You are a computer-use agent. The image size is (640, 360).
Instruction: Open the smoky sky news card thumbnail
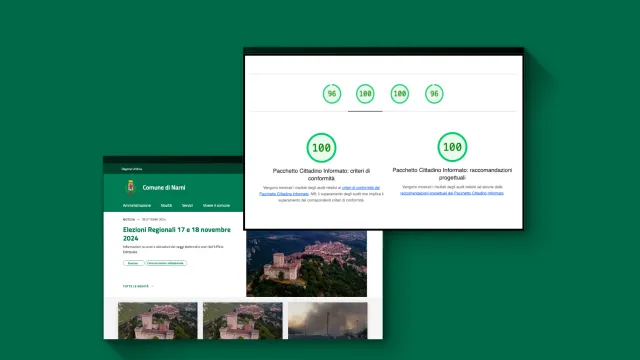click(x=328, y=320)
